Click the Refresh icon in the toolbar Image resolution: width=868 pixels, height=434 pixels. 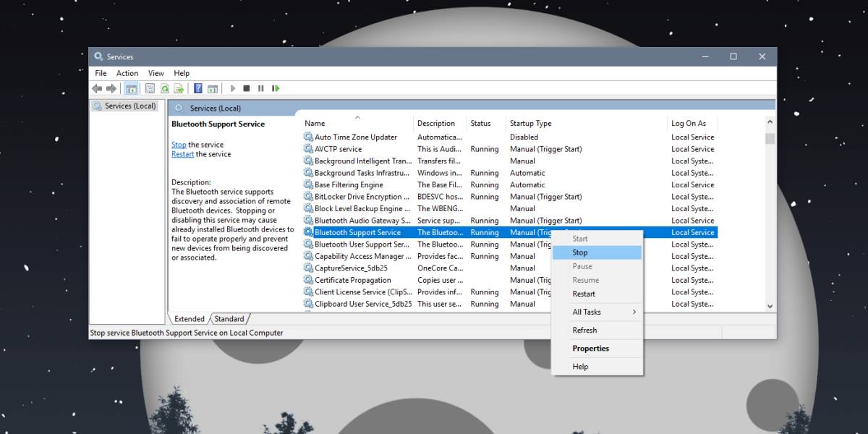point(166,88)
